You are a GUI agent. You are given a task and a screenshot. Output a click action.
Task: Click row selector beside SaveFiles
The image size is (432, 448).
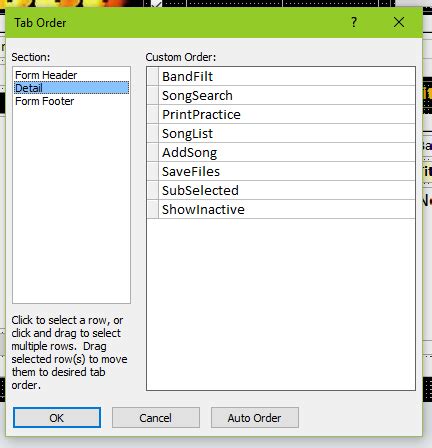tap(153, 171)
